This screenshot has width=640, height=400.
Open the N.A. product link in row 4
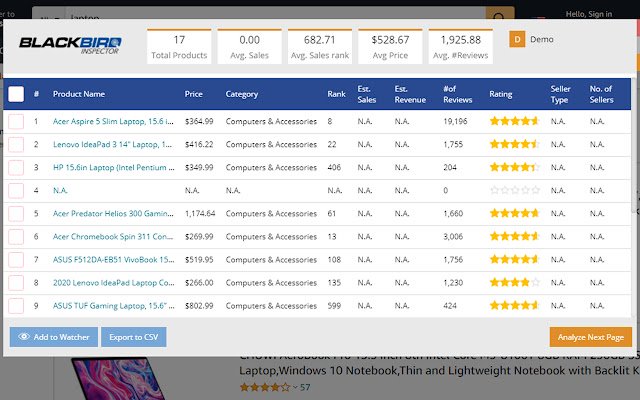tap(60, 191)
